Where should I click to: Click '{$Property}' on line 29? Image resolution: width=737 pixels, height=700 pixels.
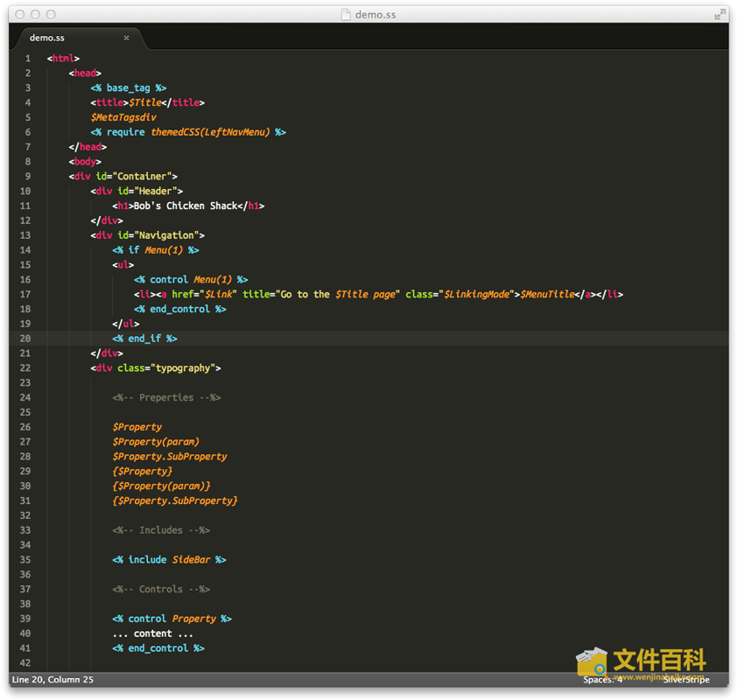(143, 472)
